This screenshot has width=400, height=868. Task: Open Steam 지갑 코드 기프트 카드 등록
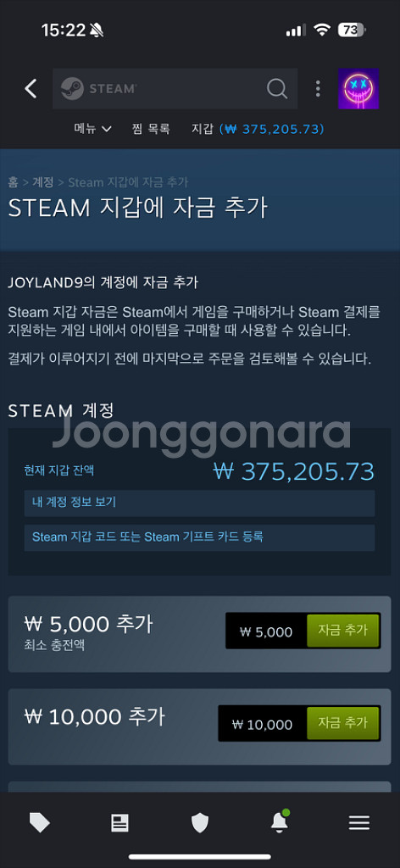pos(199,537)
